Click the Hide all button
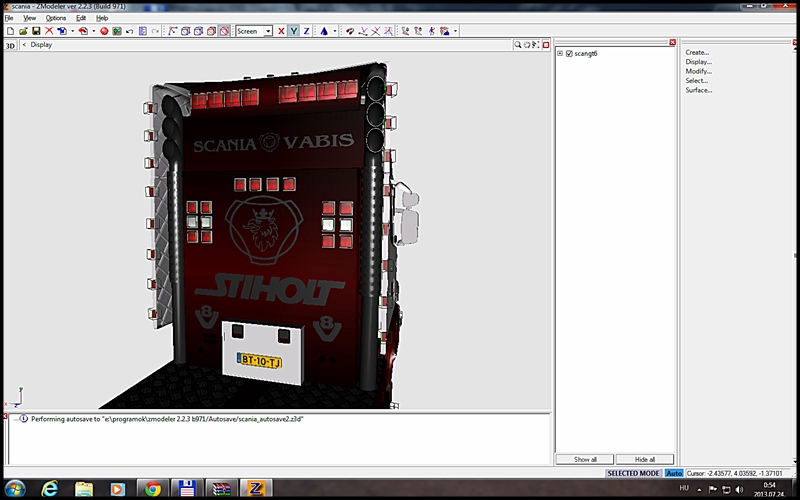This screenshot has width=800, height=500. 646,459
